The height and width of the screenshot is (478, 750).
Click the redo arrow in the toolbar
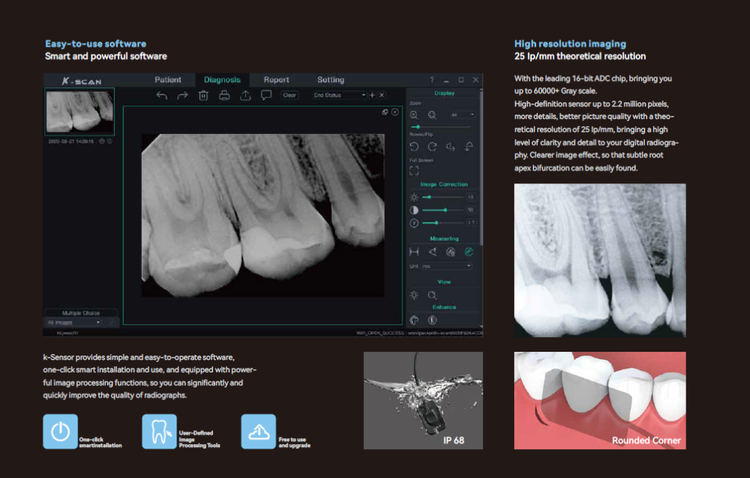[x=182, y=95]
